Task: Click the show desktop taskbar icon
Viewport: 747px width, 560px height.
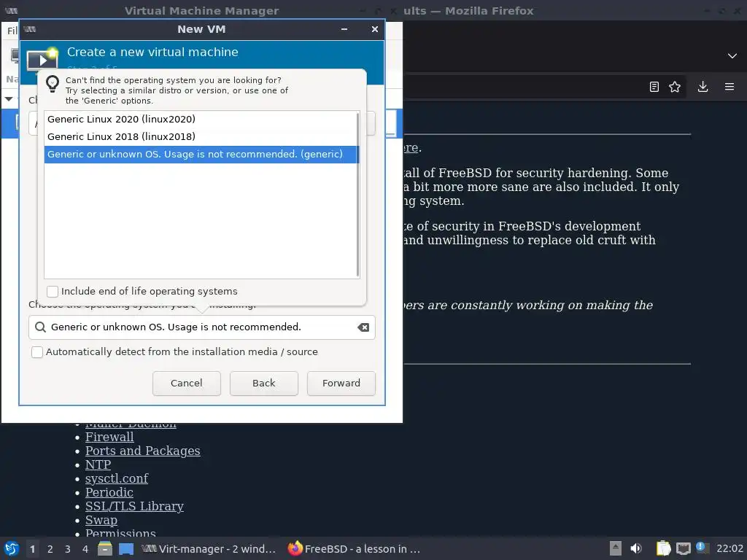Action: pos(126,548)
